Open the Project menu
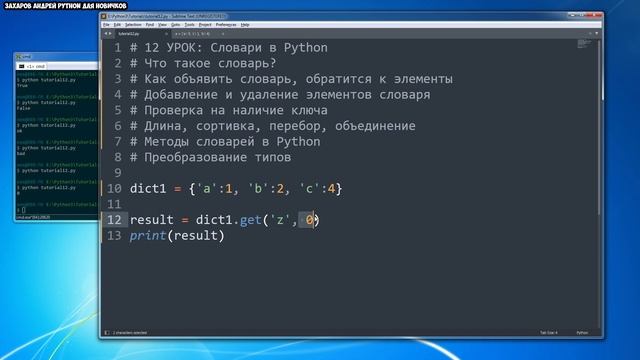The image size is (640, 360). click(x=205, y=25)
